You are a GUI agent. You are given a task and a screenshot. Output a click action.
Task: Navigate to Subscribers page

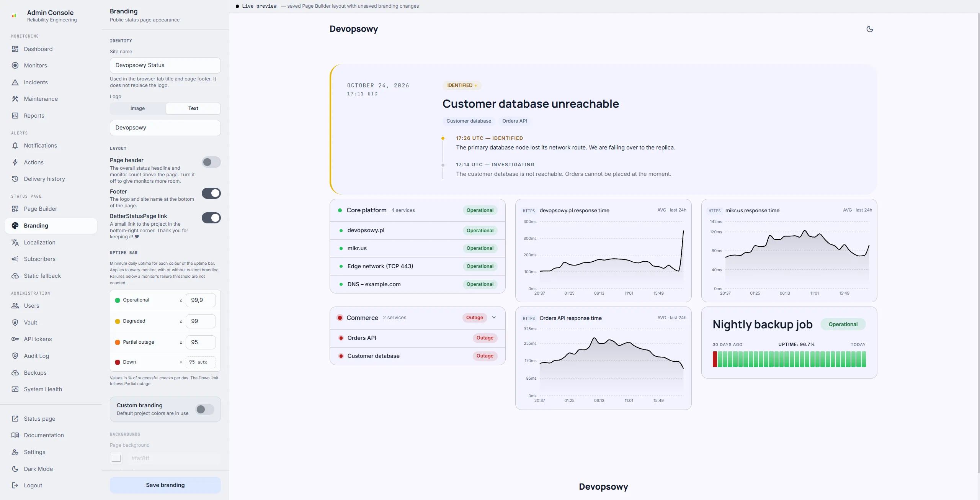click(x=51, y=259)
